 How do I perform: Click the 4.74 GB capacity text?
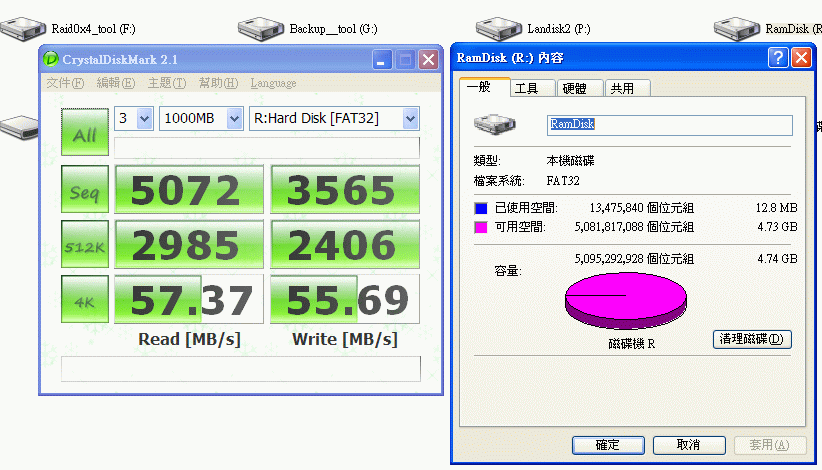pos(777,258)
